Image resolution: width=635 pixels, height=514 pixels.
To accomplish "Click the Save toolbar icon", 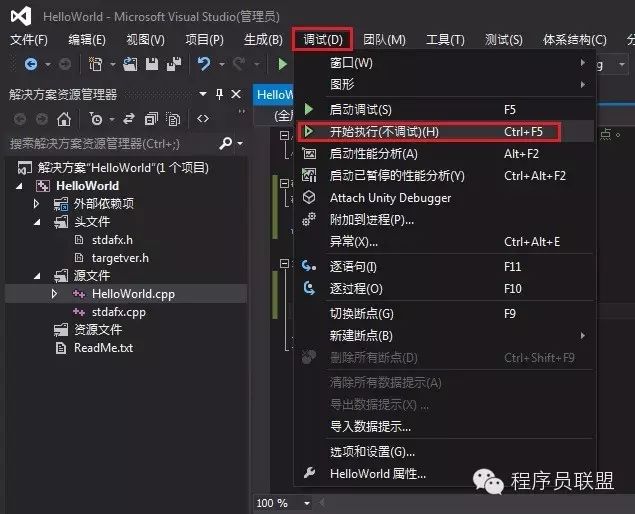I will point(152,64).
